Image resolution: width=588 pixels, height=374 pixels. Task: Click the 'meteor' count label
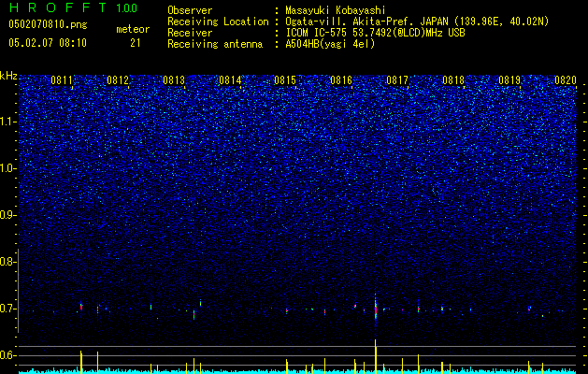(133, 29)
